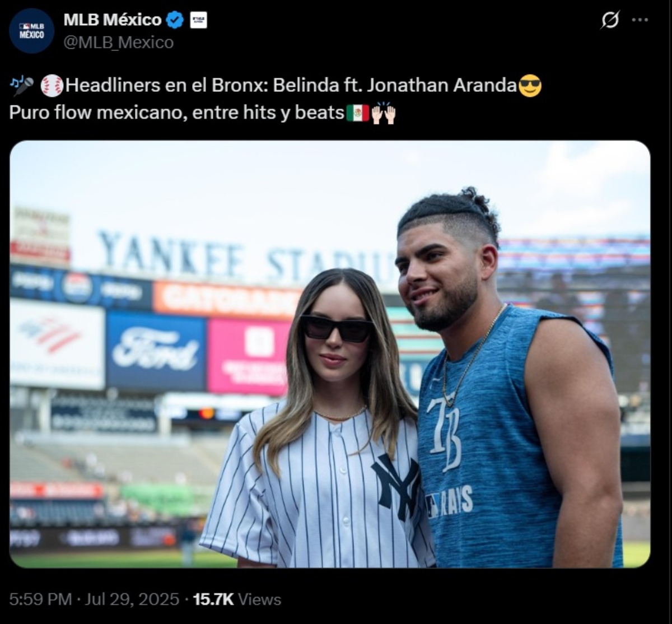Click the Mexican flag emoji

[x=357, y=113]
